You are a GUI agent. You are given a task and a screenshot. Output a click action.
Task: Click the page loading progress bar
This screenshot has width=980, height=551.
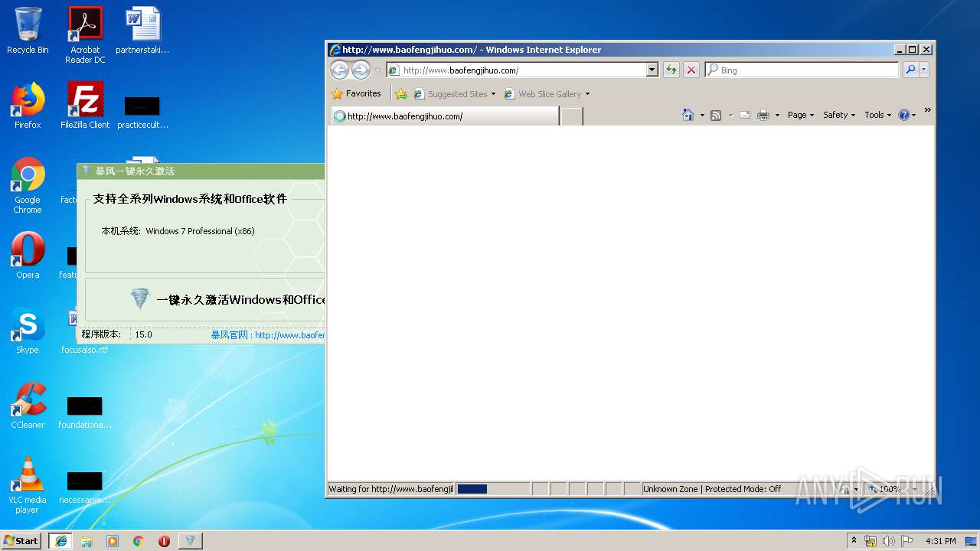[493, 489]
